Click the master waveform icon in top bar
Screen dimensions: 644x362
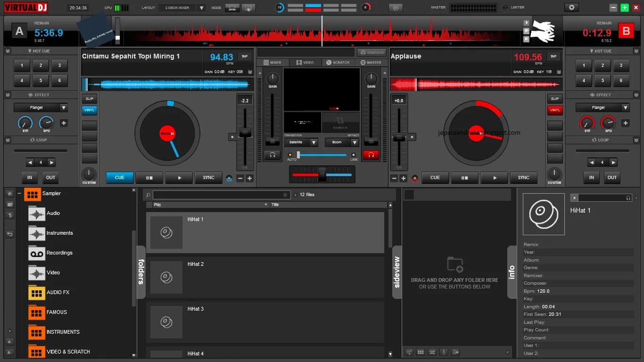pos(396,8)
